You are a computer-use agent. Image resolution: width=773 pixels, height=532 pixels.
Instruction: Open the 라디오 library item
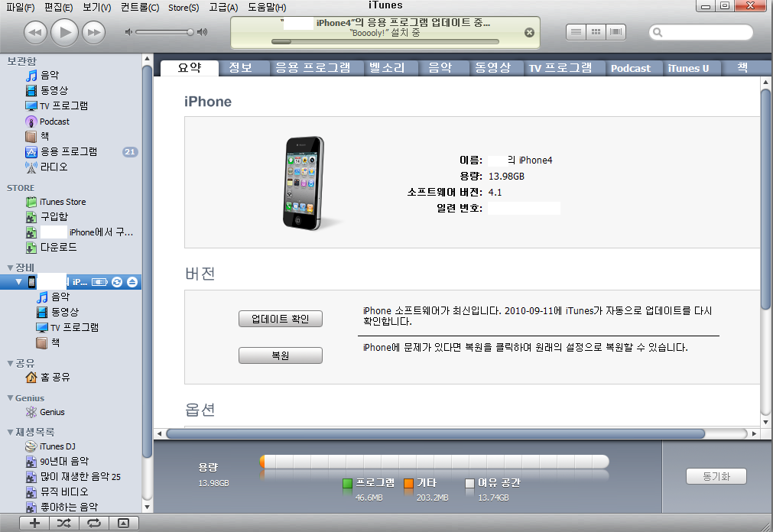pos(47,167)
